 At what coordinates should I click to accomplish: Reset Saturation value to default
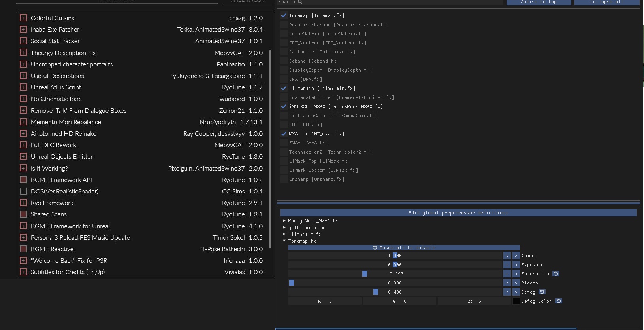click(555, 274)
